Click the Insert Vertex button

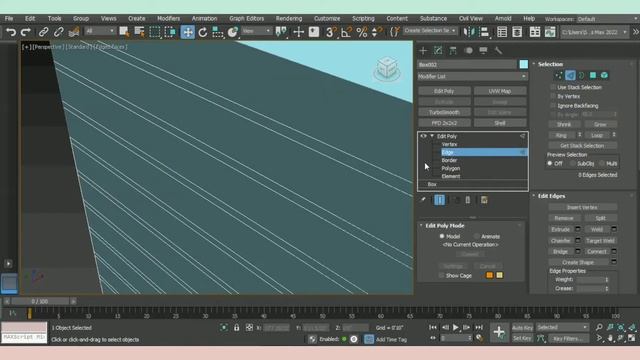tap(582, 207)
